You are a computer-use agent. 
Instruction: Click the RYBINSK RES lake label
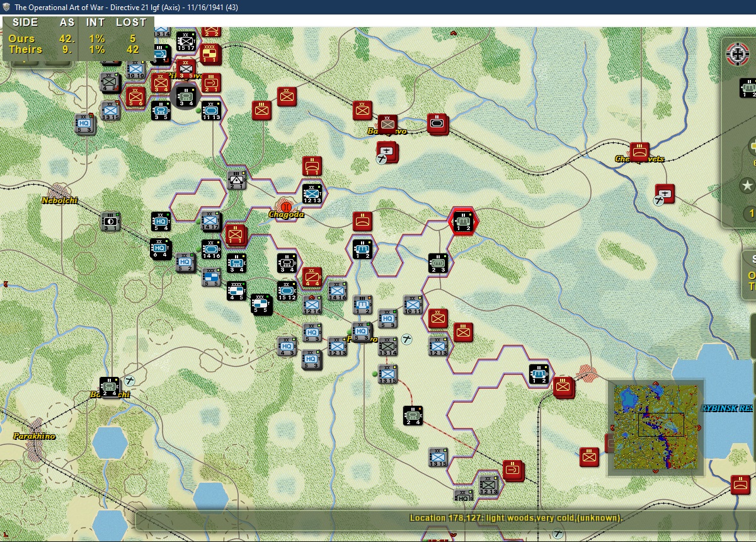coord(728,408)
